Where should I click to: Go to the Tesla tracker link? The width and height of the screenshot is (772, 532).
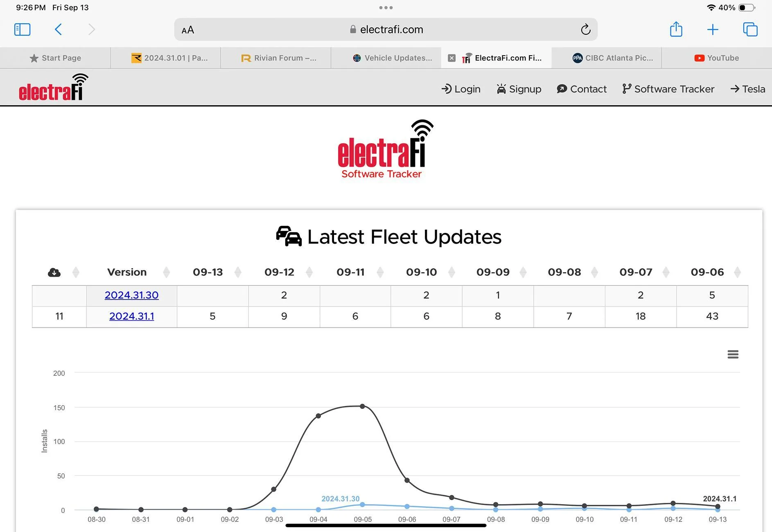point(748,89)
